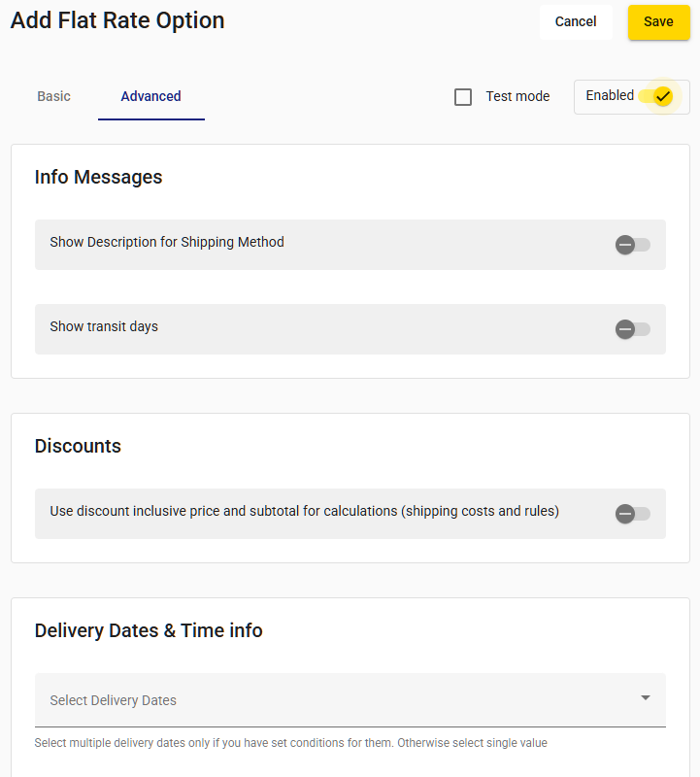Click the Delivery Dates & Time info heading
This screenshot has width=700, height=777.
click(149, 630)
